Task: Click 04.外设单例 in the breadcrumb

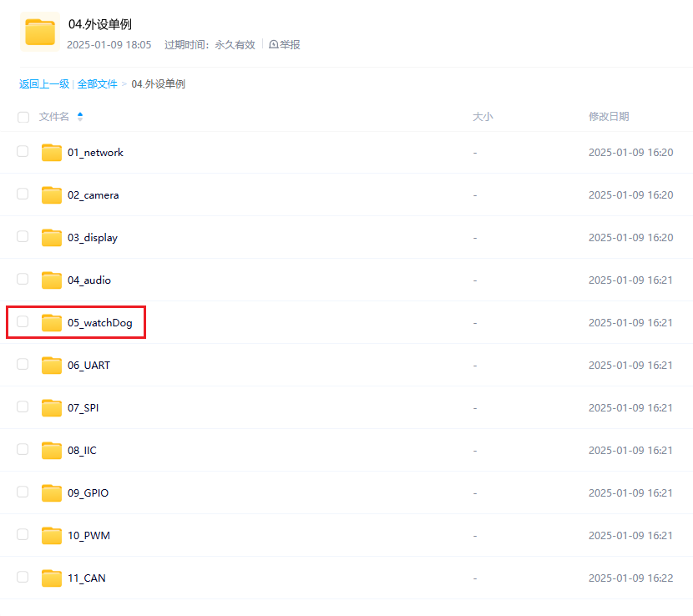Action: [x=159, y=83]
